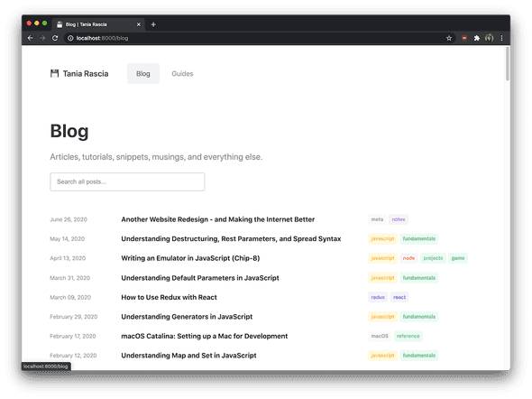
Task: Open the puzzle-piece extensions icon
Action: coord(477,38)
